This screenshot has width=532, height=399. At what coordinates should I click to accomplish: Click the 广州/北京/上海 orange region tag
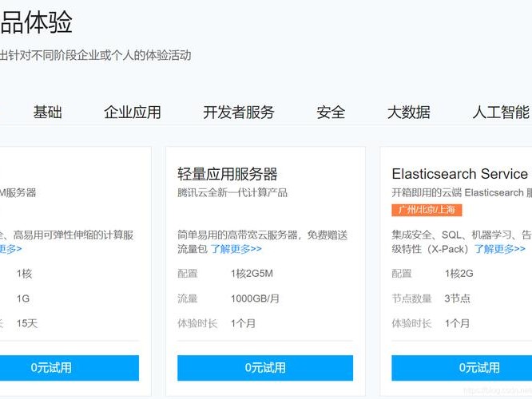pyautogui.click(x=427, y=210)
